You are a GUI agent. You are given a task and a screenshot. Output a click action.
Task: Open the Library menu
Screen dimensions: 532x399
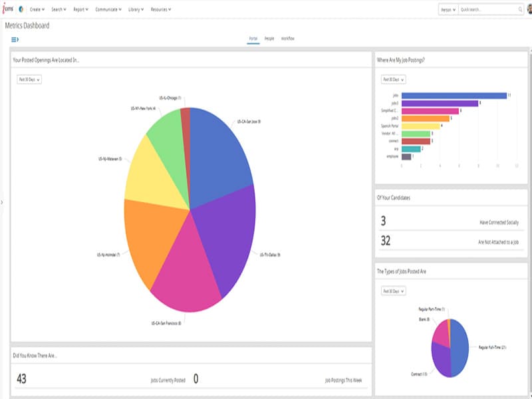(x=135, y=10)
